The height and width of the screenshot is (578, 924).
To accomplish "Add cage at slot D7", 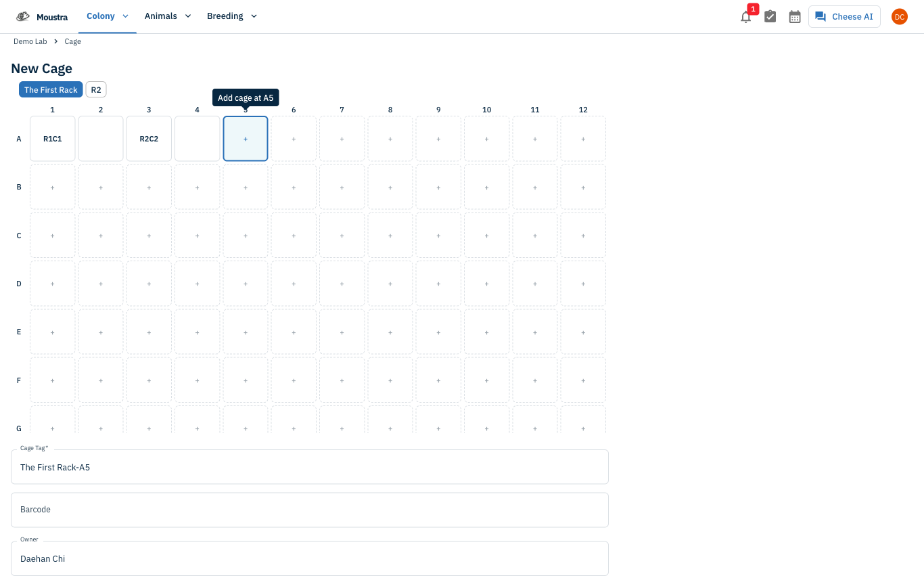I will [342, 284].
